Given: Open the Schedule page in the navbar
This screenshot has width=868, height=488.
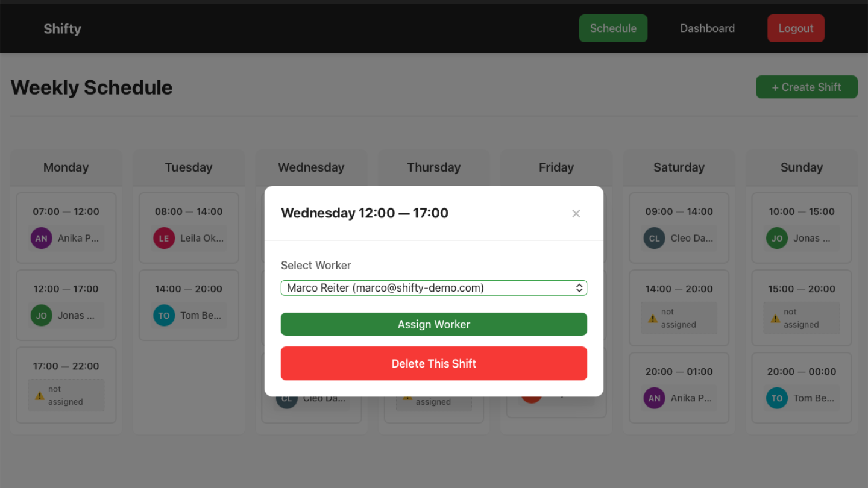Looking at the screenshot, I should (613, 28).
